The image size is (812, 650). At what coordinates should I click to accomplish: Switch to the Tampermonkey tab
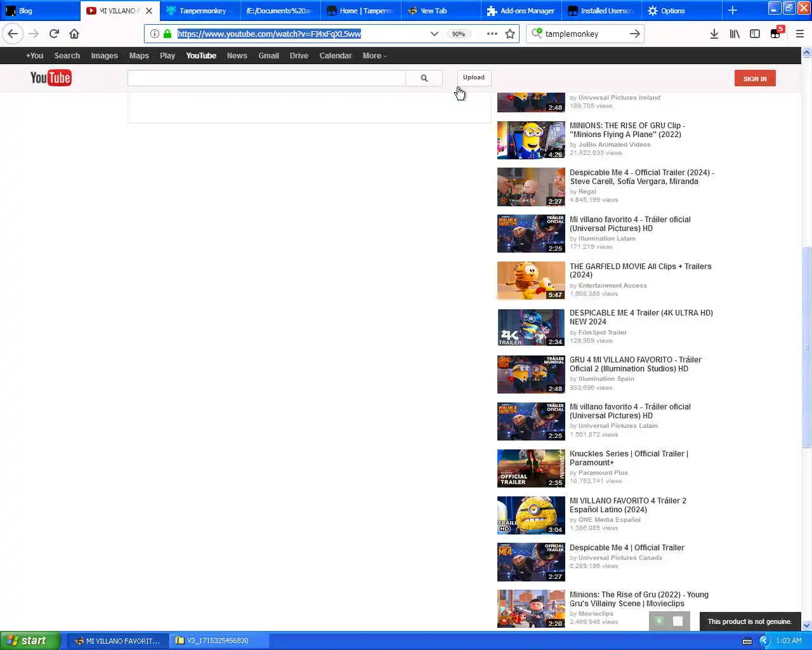200,11
